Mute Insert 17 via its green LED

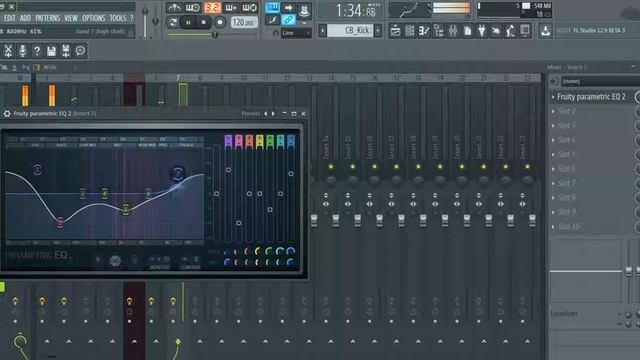(x=396, y=167)
